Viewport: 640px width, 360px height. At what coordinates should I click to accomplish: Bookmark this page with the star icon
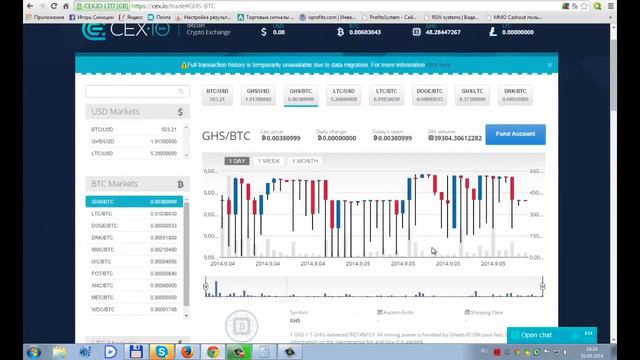(x=584, y=6)
